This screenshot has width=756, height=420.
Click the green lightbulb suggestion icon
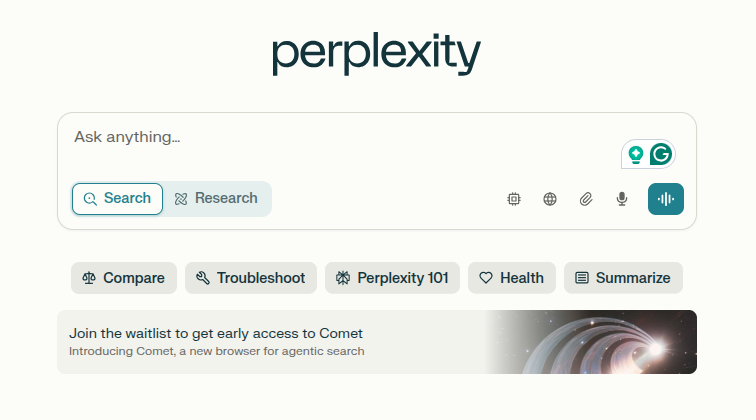(x=636, y=155)
